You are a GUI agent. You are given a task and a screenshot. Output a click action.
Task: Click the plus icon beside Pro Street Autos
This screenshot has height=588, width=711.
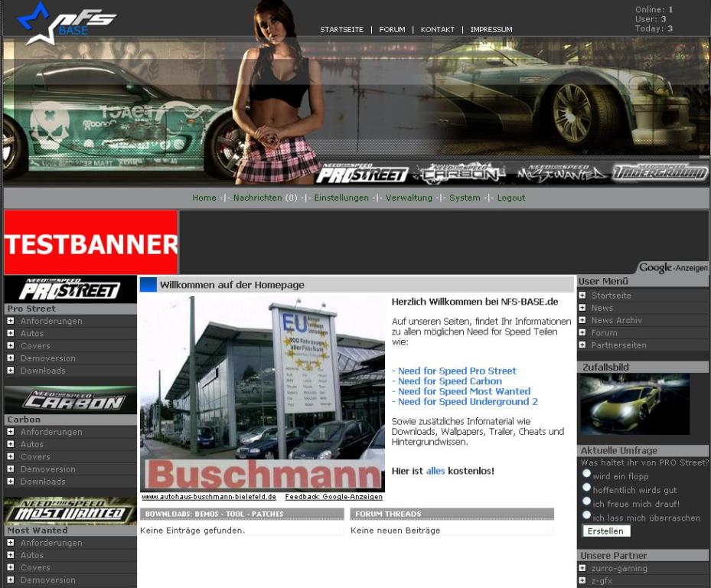pos(11,333)
